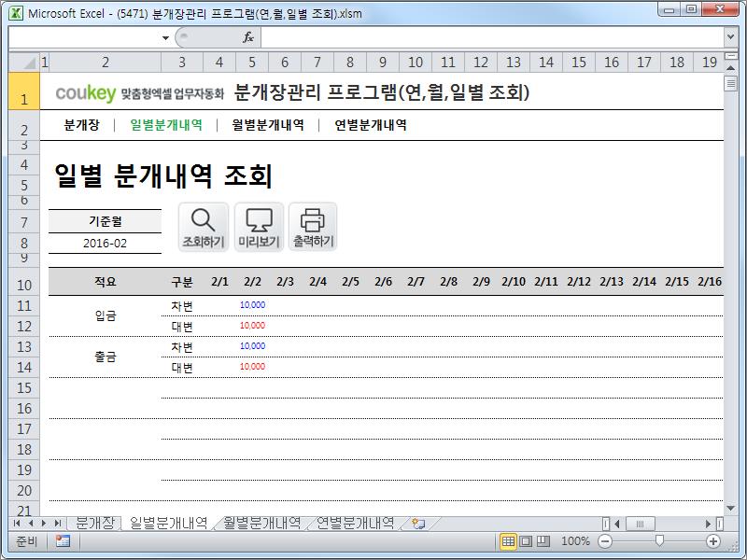Click zoom in plus button

tap(713, 541)
